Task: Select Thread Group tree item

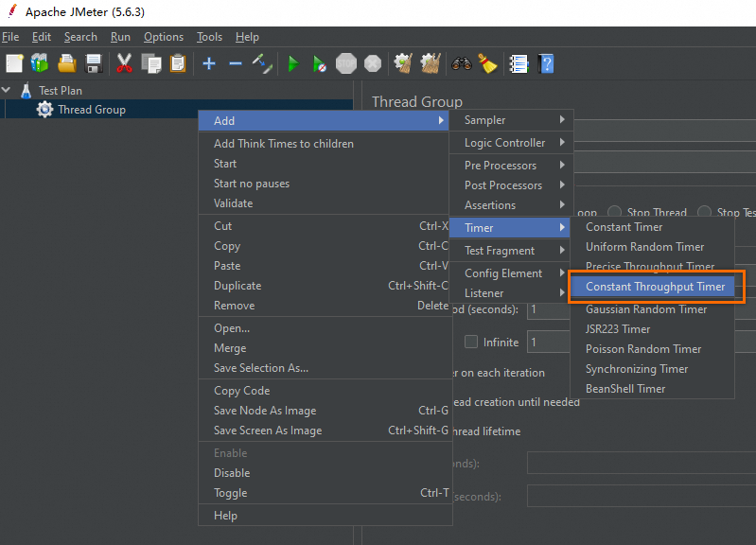Action: (92, 110)
